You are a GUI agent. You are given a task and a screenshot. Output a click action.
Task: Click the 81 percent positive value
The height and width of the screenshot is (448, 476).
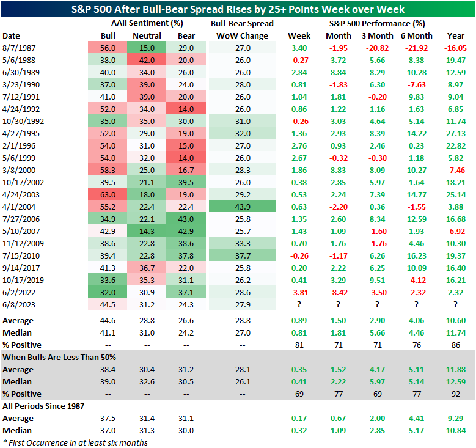point(299,345)
